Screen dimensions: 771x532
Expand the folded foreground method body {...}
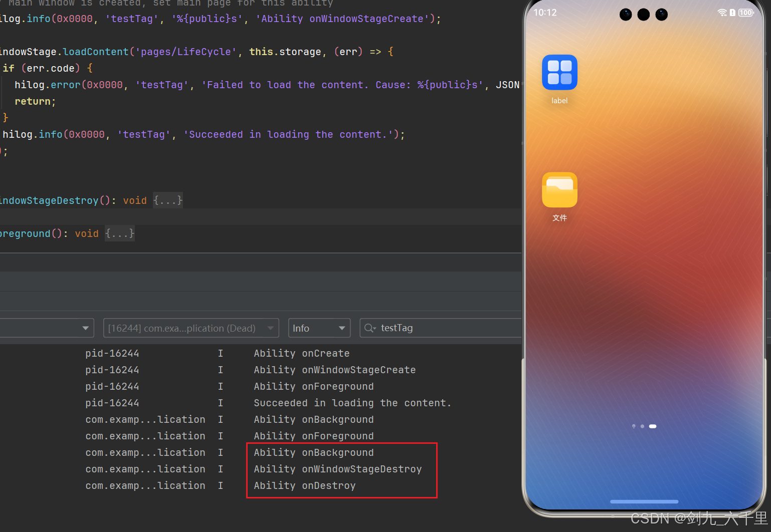[120, 233]
